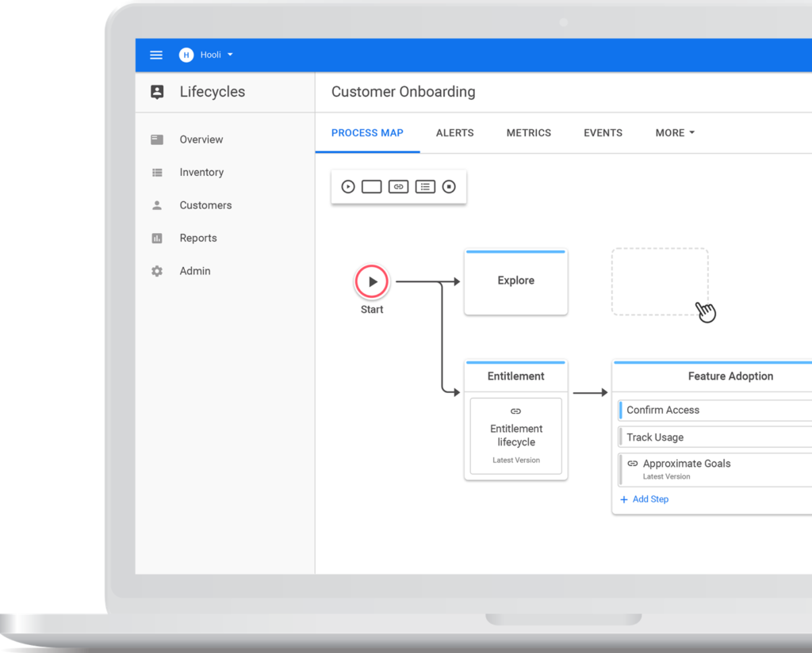Open the Approximate Goals step
The width and height of the screenshot is (812, 653).
tap(715, 469)
